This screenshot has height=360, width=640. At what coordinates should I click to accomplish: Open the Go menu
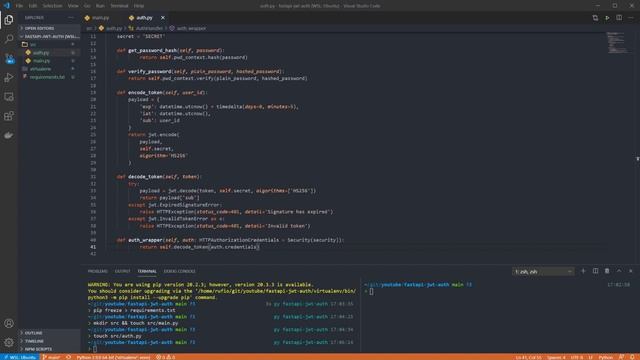click(87, 6)
